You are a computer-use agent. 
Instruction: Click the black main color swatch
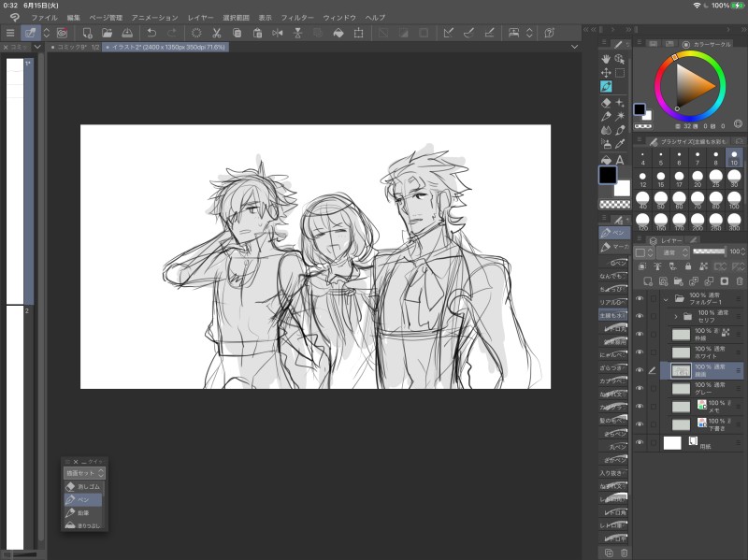608,175
